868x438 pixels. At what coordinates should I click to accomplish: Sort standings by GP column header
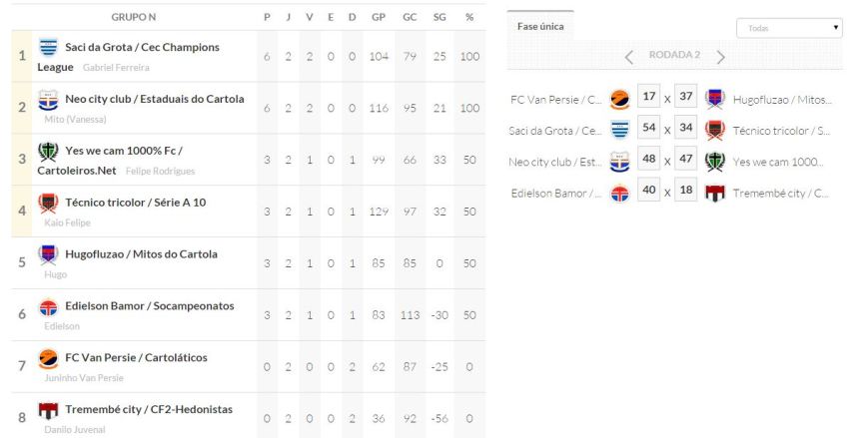(x=378, y=17)
